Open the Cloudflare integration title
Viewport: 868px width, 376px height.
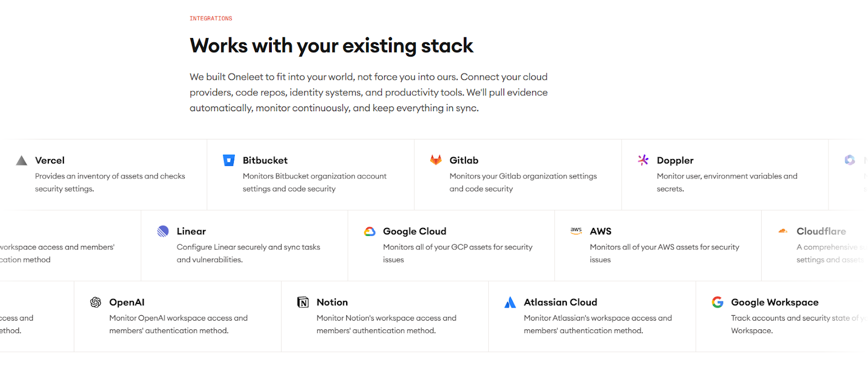point(821,232)
